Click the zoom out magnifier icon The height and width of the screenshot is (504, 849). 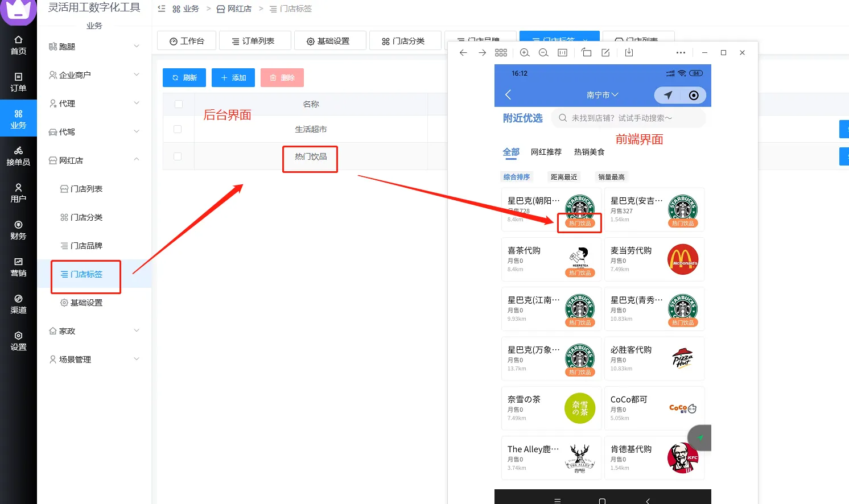543,53
